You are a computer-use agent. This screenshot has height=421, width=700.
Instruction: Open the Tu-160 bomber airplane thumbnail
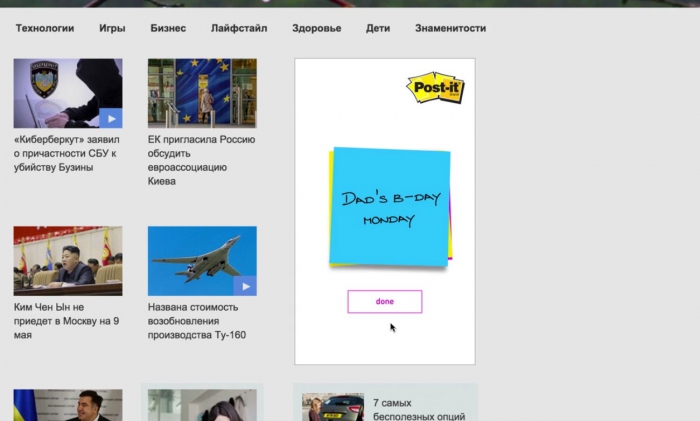point(202,261)
